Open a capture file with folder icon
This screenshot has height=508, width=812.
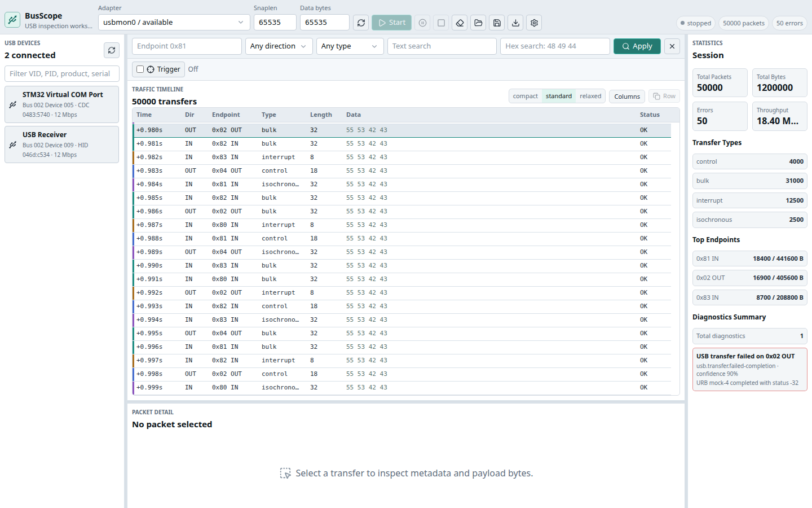tap(478, 23)
